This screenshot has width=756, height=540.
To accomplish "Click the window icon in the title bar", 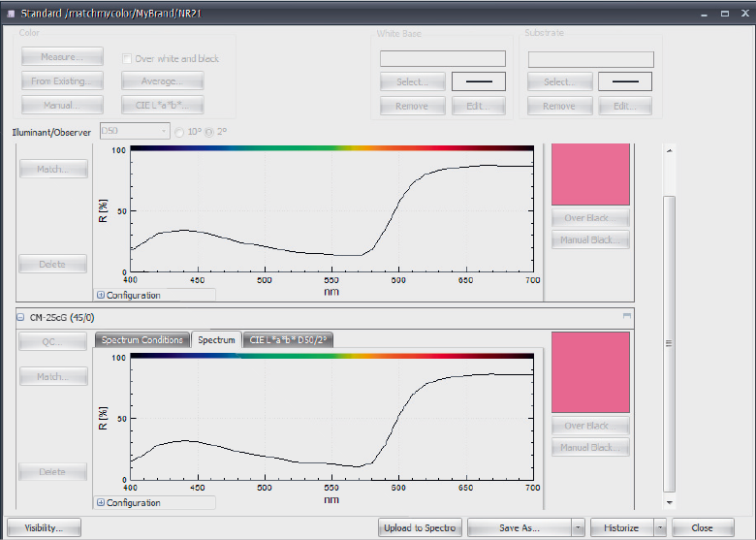I will (x=11, y=14).
